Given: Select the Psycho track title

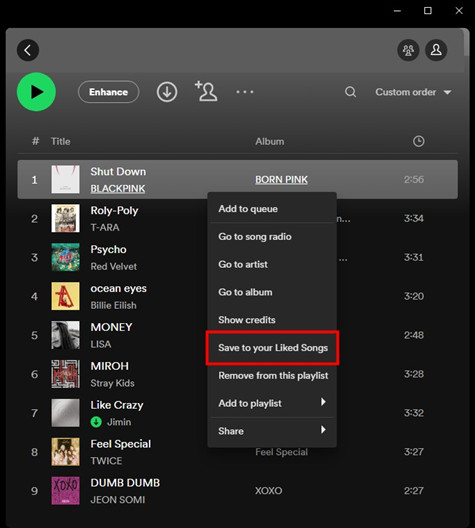Looking at the screenshot, I should pyautogui.click(x=108, y=250).
